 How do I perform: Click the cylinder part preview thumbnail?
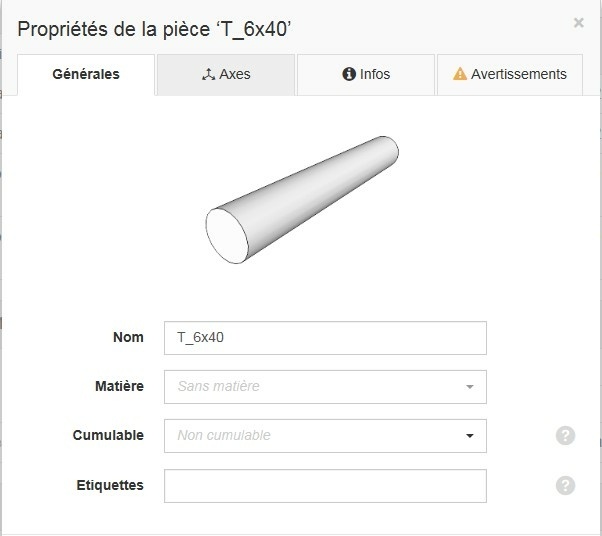(302, 200)
